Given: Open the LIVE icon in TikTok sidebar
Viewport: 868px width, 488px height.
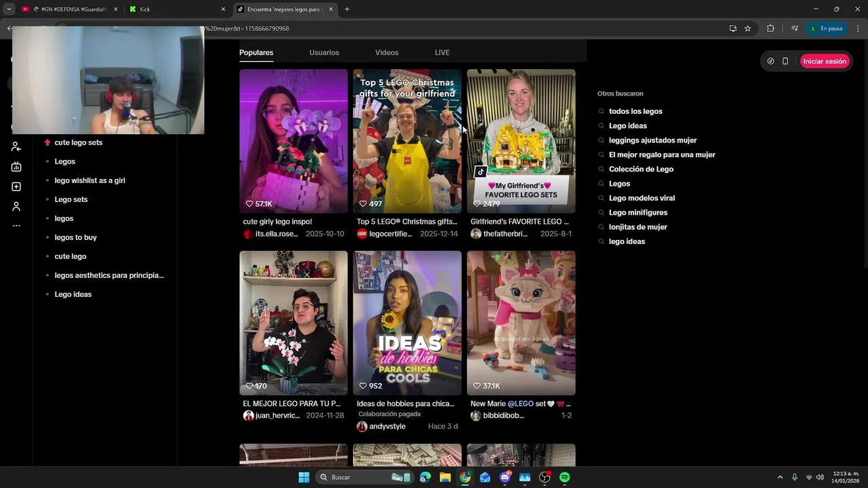Looking at the screenshot, I should [16, 167].
